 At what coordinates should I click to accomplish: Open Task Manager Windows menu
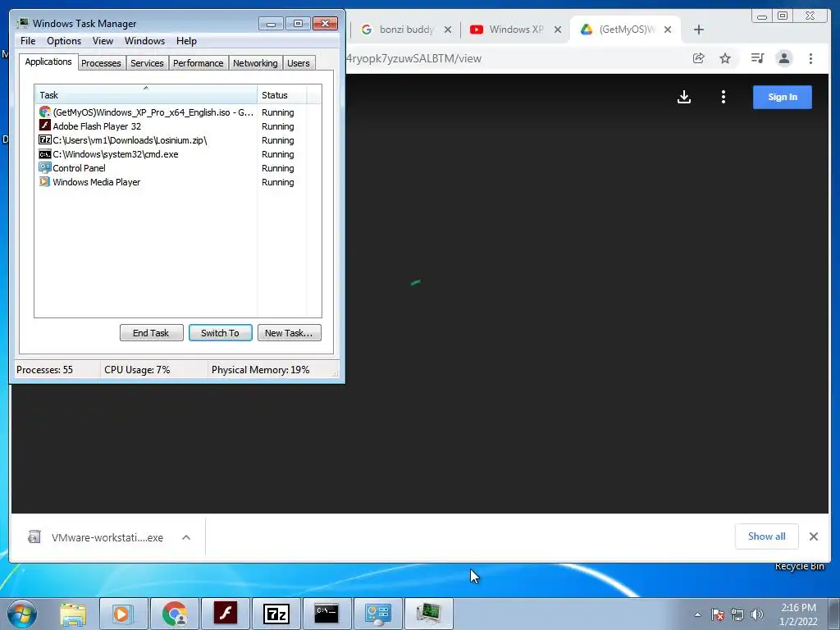tap(144, 41)
